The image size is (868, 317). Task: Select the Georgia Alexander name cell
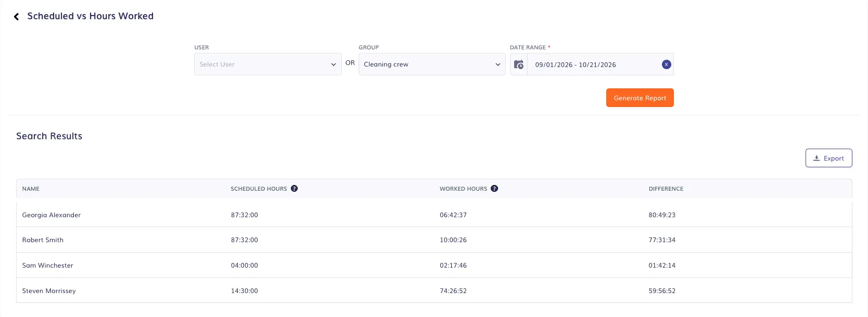coord(52,215)
